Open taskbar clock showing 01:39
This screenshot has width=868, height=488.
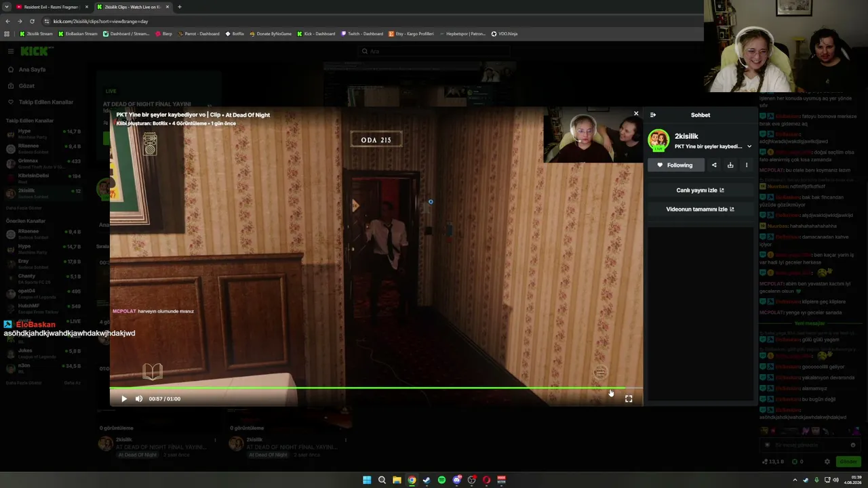(x=852, y=480)
